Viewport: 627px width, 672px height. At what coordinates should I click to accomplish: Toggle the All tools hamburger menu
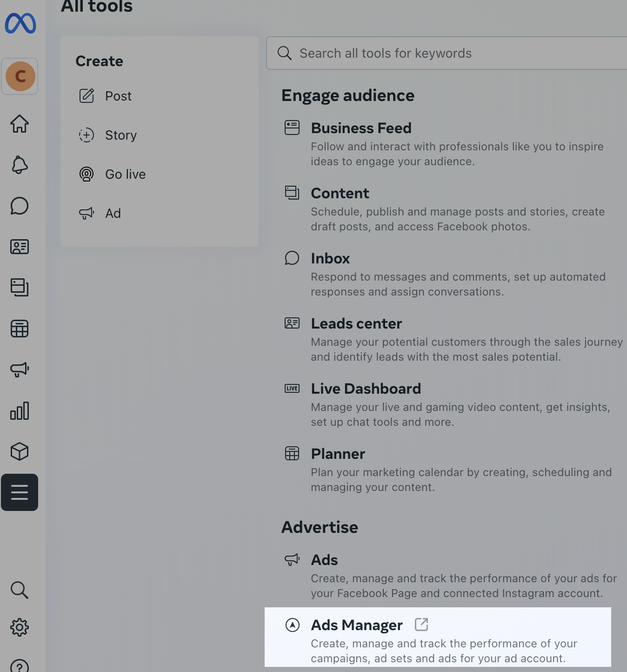pyautogui.click(x=20, y=492)
